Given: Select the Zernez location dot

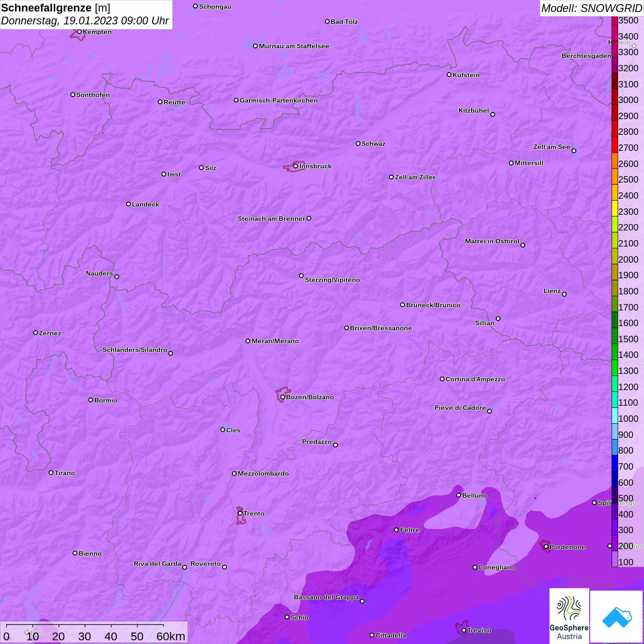Looking at the screenshot, I should pos(35,333).
